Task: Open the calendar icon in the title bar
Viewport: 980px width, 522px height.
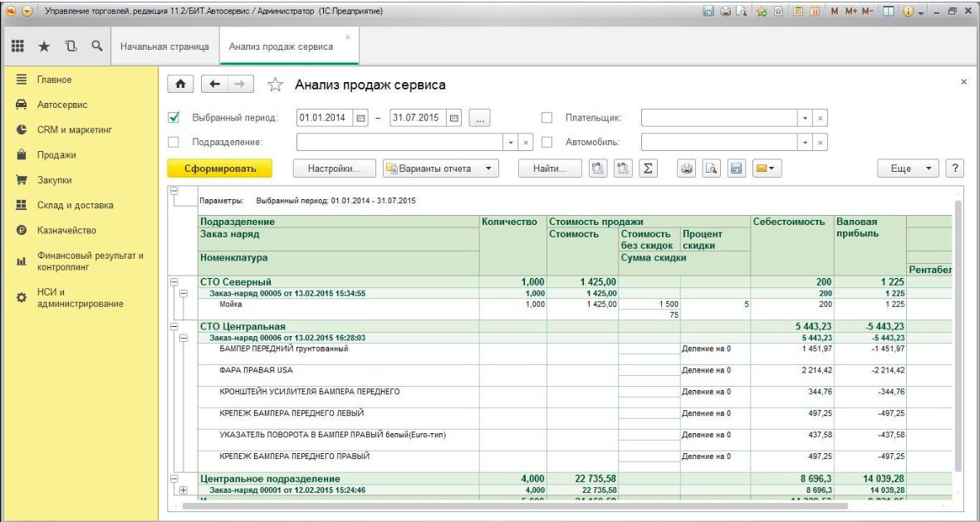Action: 816,10
